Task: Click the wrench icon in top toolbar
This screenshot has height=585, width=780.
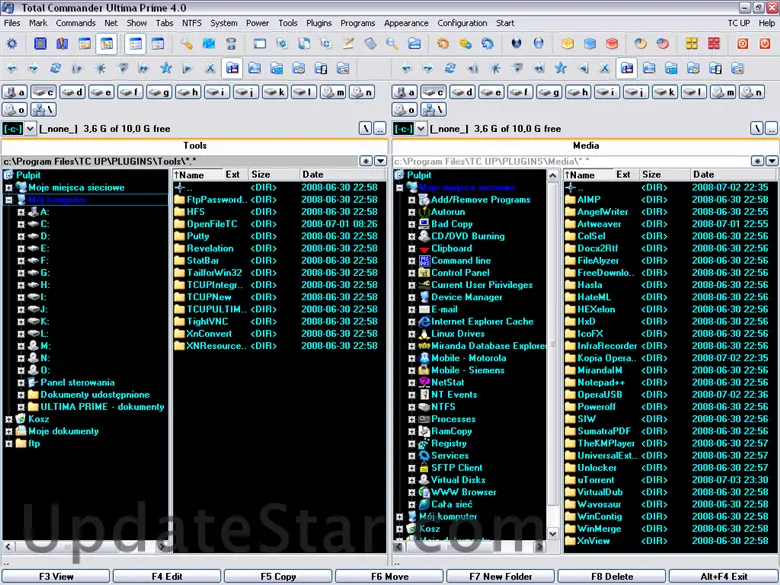Action: 187,44
